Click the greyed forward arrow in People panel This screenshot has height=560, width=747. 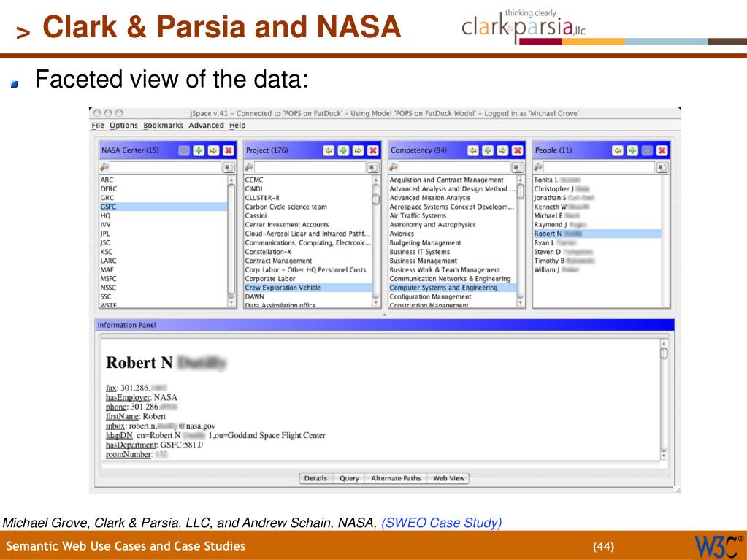647,150
